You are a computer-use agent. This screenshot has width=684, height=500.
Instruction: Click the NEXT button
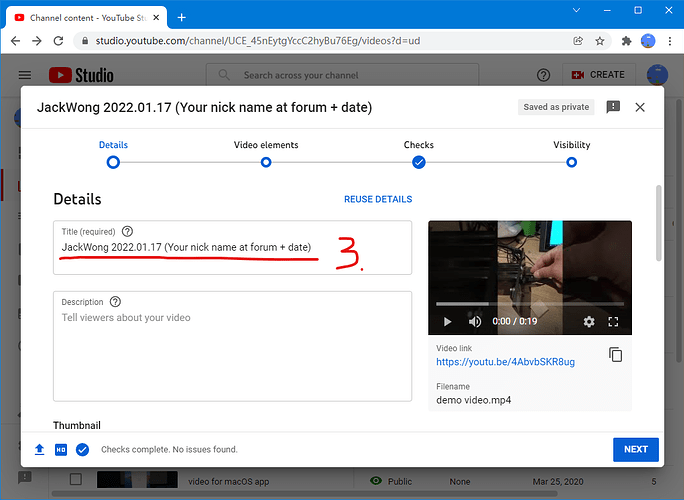click(636, 449)
